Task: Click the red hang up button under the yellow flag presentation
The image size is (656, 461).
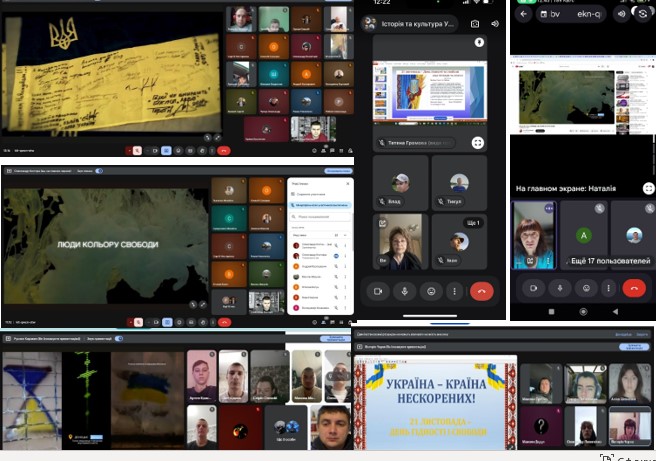Action: (223, 150)
